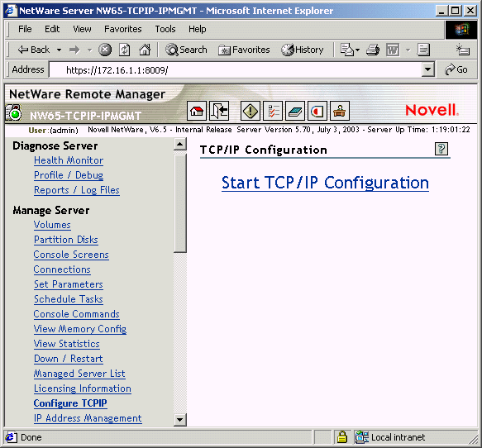This screenshot has width=482, height=448.
Task: Open the Reports / Log Files link
Action: [77, 190]
